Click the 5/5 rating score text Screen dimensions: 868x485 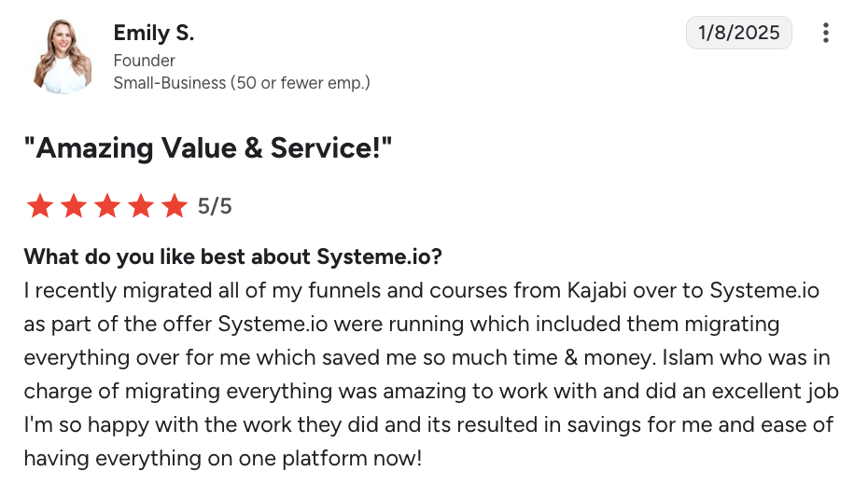215,206
